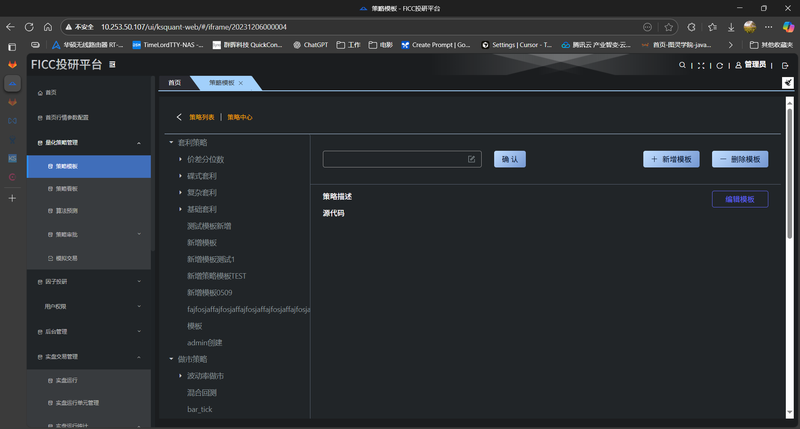Click the 编辑模板 button
The width and height of the screenshot is (800, 429).
[x=739, y=199]
